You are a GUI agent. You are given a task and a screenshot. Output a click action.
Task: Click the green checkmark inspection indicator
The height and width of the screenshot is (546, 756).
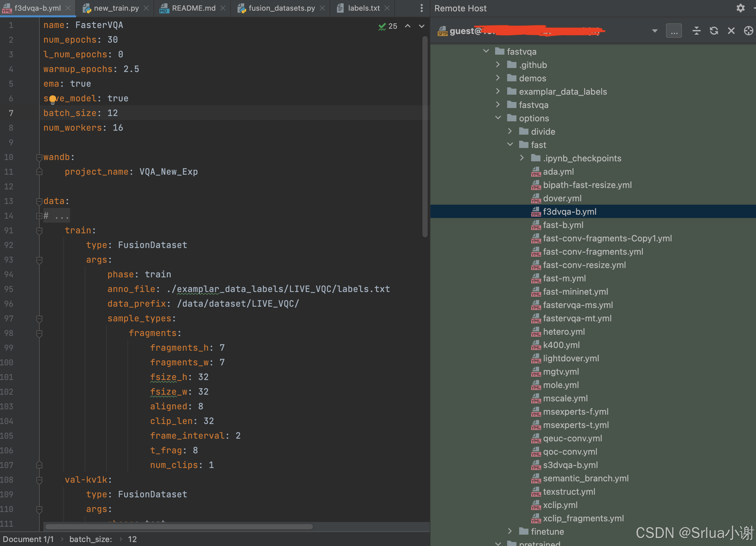tap(382, 26)
